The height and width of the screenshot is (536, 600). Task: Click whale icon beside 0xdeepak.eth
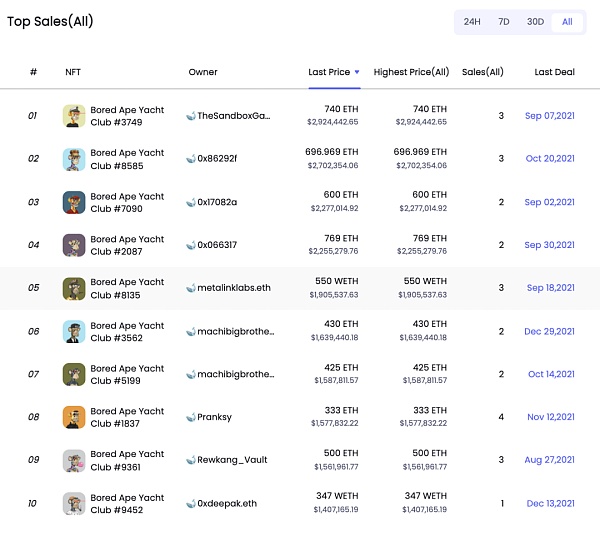click(191, 503)
